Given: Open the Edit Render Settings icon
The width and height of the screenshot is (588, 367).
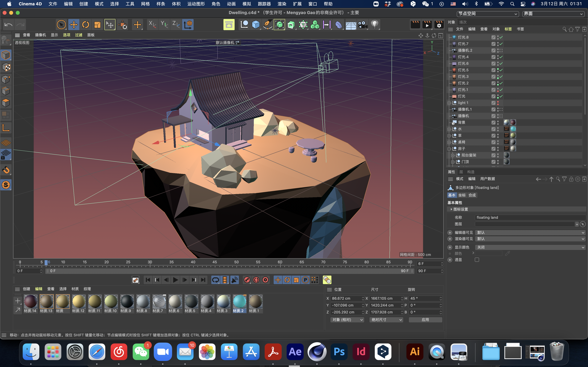Looking at the screenshot, I should click(439, 25).
